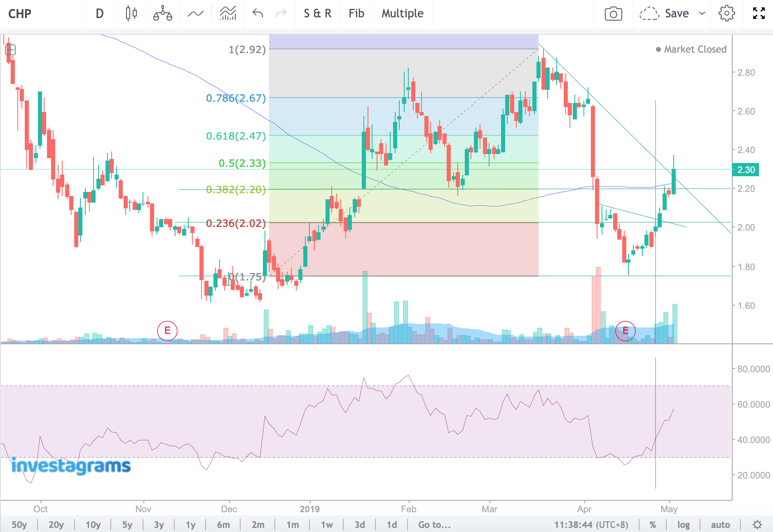Select the 0(1.75) Fibonacci level label
This screenshot has height=532, width=773.
247,277
